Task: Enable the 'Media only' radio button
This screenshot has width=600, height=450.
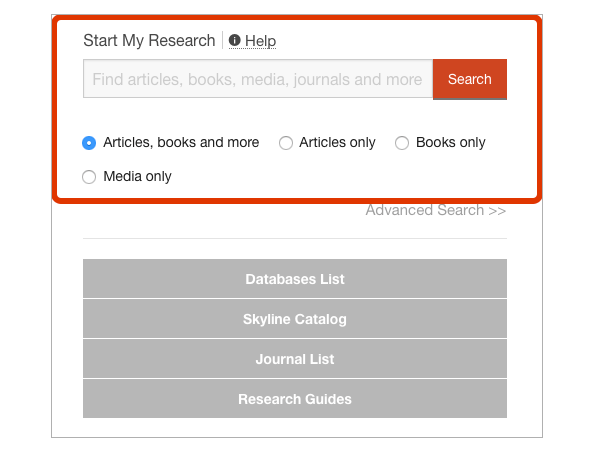Action: (x=89, y=177)
